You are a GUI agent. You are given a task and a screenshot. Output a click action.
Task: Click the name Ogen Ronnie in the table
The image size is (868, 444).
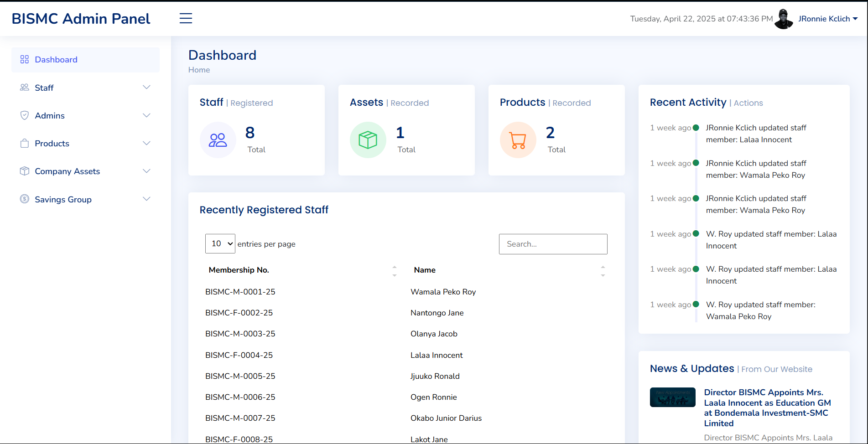click(434, 397)
